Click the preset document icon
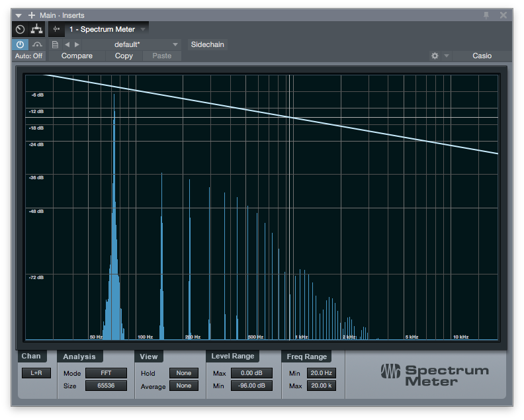This screenshot has height=420, width=524. 55,44
